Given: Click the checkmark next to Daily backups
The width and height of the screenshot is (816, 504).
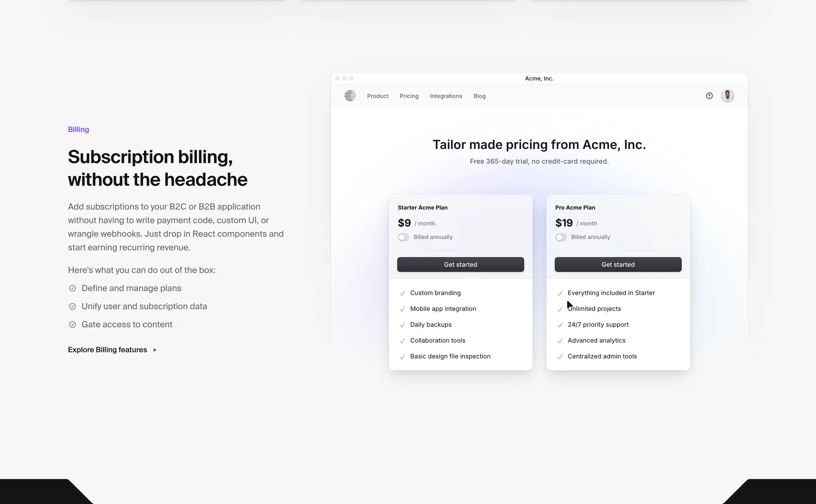Looking at the screenshot, I should (402, 325).
